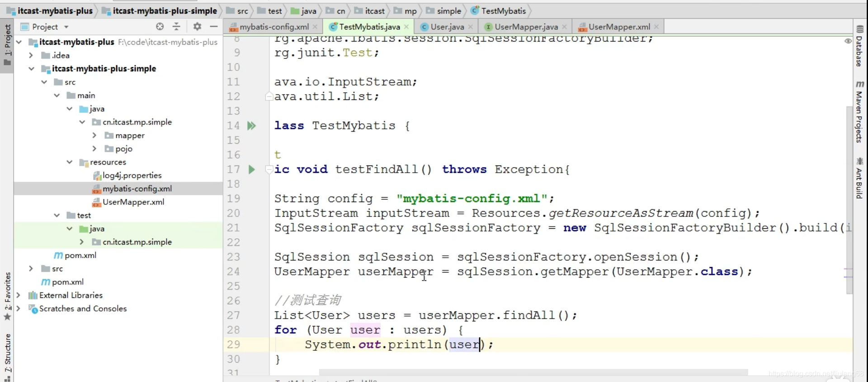Click the inspection eye icon in editor
This screenshot has width=868, height=382.
[x=848, y=41]
